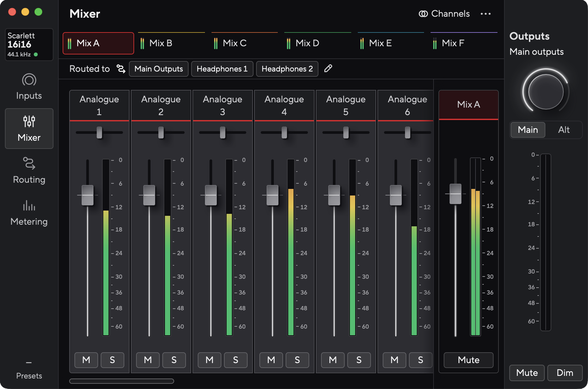The width and height of the screenshot is (588, 389).
Task: Mute Analogue 5 channel
Action: coord(333,360)
